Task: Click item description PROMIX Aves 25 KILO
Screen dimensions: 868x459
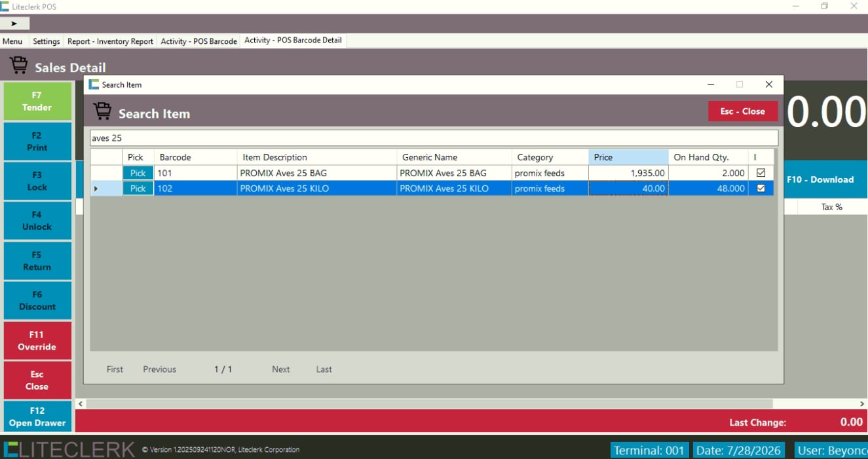Action: pyautogui.click(x=317, y=189)
